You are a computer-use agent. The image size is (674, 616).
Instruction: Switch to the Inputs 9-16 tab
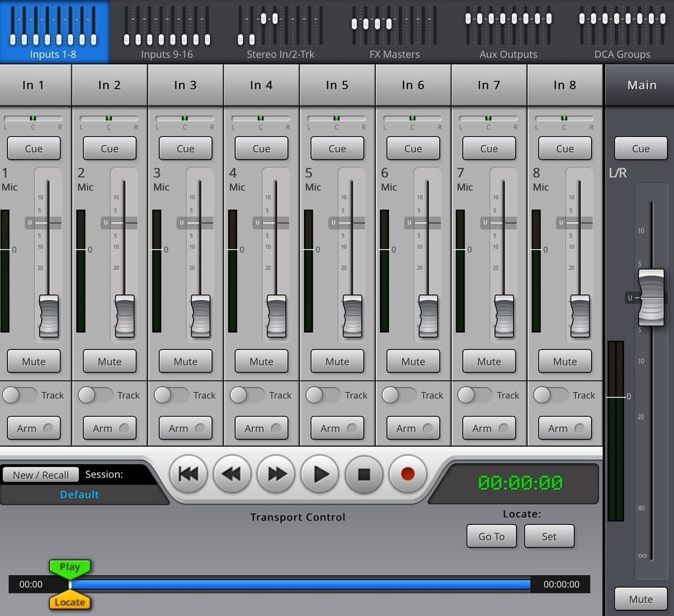tap(167, 32)
